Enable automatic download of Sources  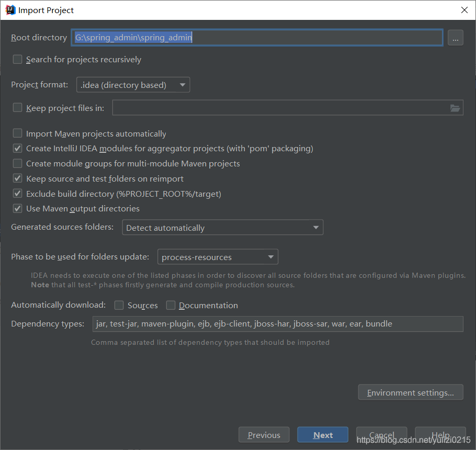coord(119,305)
